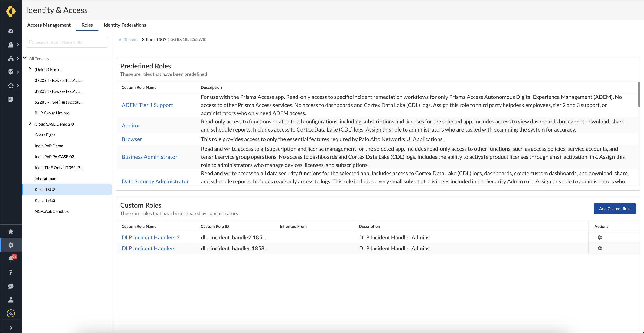Switch to the Access Management tab
Viewport: 644px width, 333px height.
(x=49, y=25)
